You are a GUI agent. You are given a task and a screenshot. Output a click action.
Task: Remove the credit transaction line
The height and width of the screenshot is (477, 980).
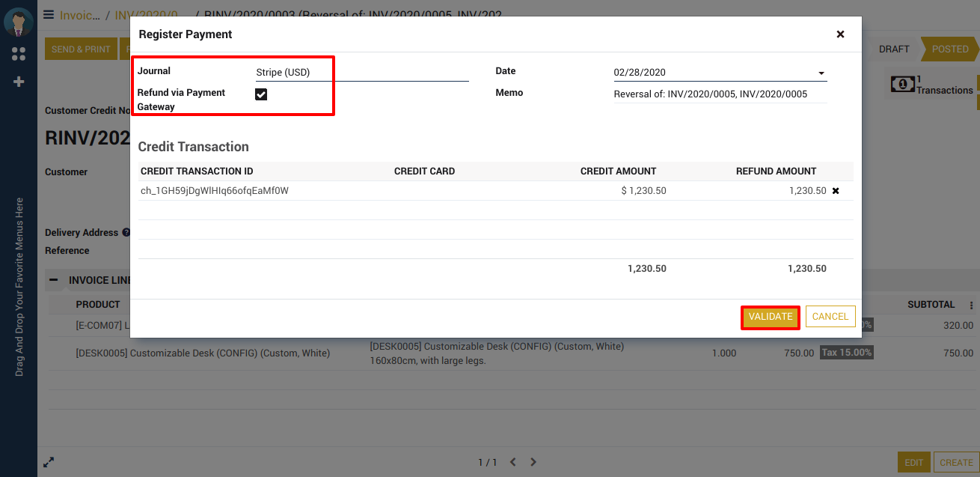[836, 191]
